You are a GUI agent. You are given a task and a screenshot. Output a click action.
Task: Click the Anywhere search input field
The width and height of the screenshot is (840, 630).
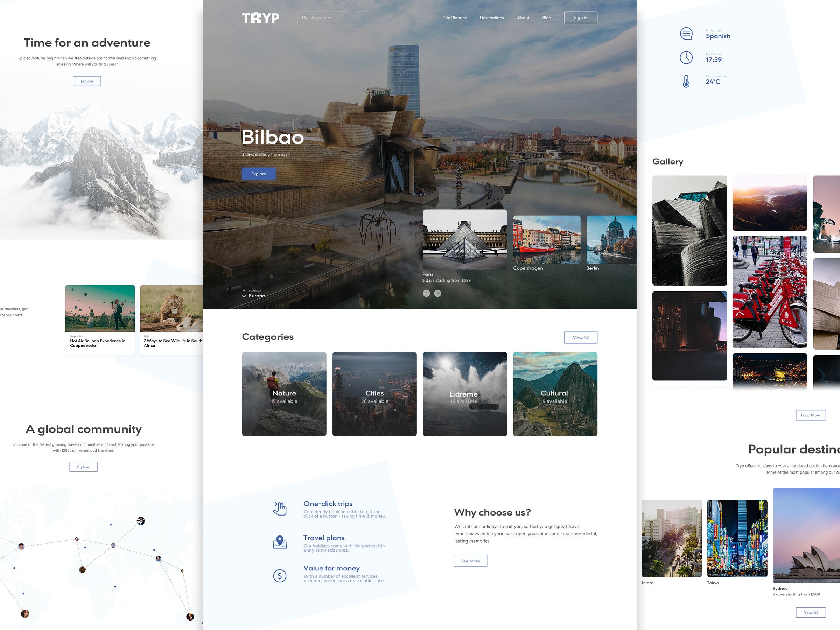pos(334,17)
